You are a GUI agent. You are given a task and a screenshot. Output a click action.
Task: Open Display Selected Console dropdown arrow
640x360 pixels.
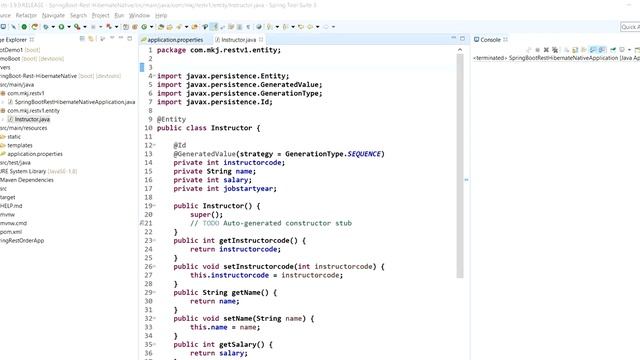tap(629, 50)
